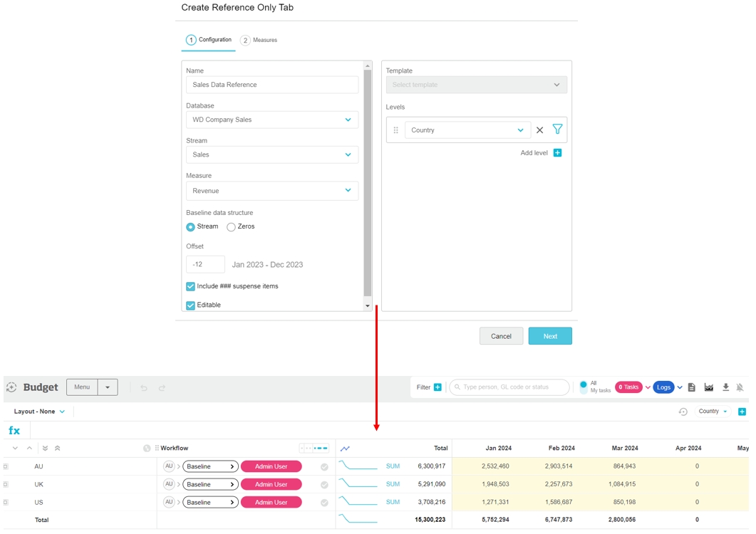Open the Budget Menu button
The height and width of the screenshot is (534, 756).
pos(82,387)
